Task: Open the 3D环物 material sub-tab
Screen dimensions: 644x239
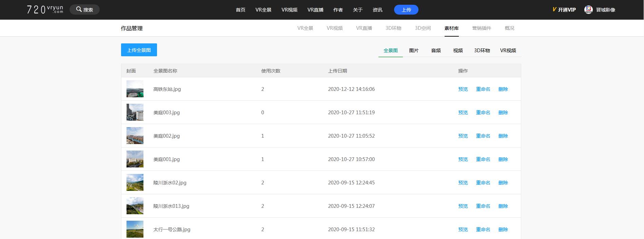Action: tap(482, 51)
